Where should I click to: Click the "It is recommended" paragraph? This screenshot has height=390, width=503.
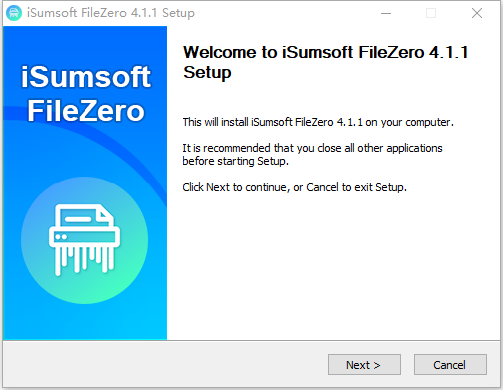(x=312, y=155)
